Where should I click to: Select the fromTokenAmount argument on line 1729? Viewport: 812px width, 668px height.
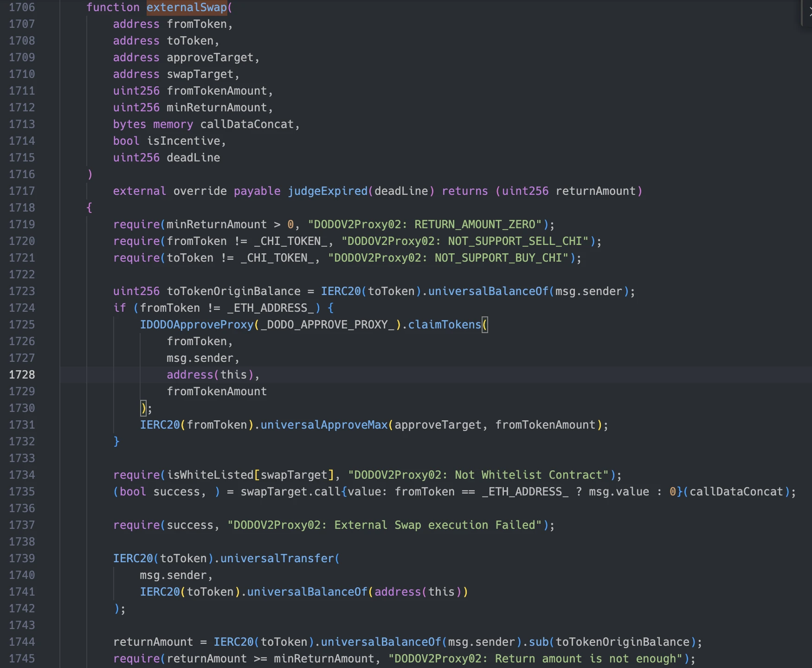pos(217,391)
